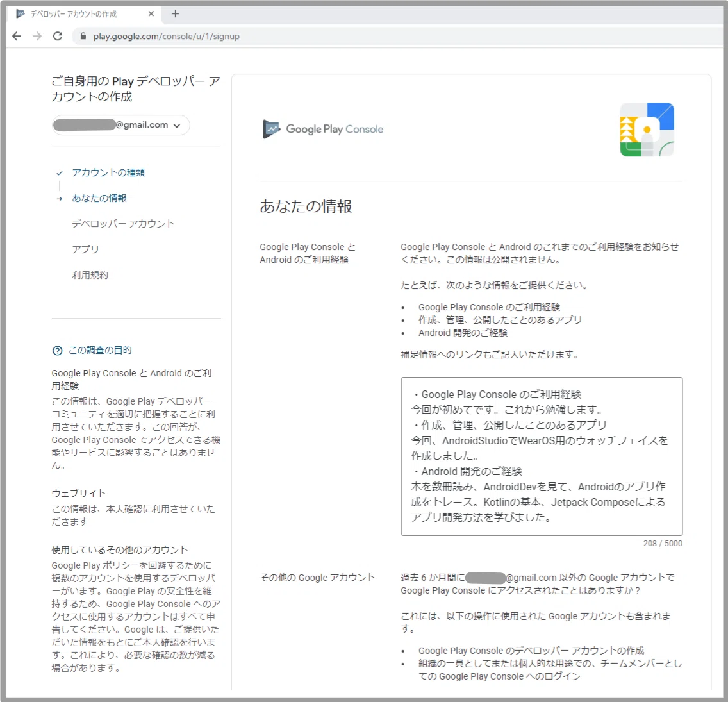The height and width of the screenshot is (702, 728).
Task: Click the Google Play Console logo
Action: pyautogui.click(x=323, y=129)
